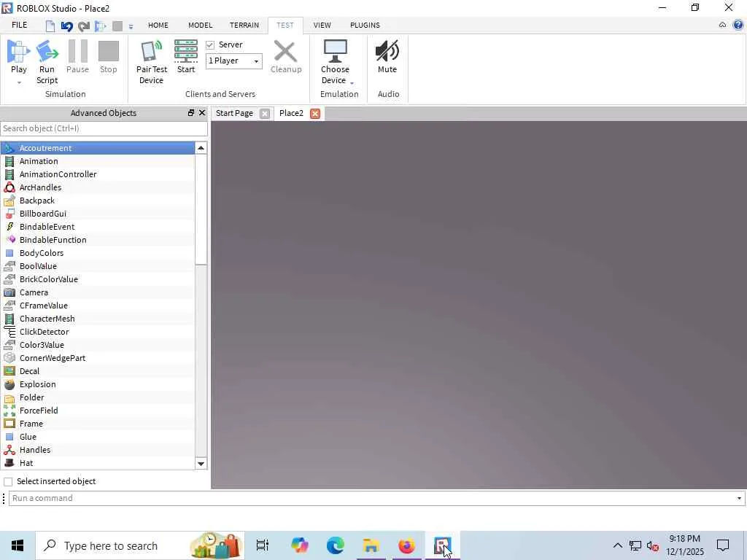Click the New file icon in quick access

click(50, 26)
